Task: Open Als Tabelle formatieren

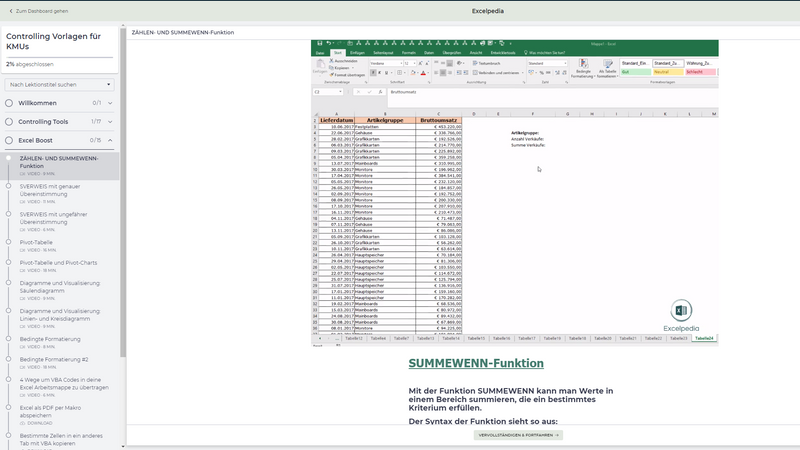Action: click(x=607, y=68)
